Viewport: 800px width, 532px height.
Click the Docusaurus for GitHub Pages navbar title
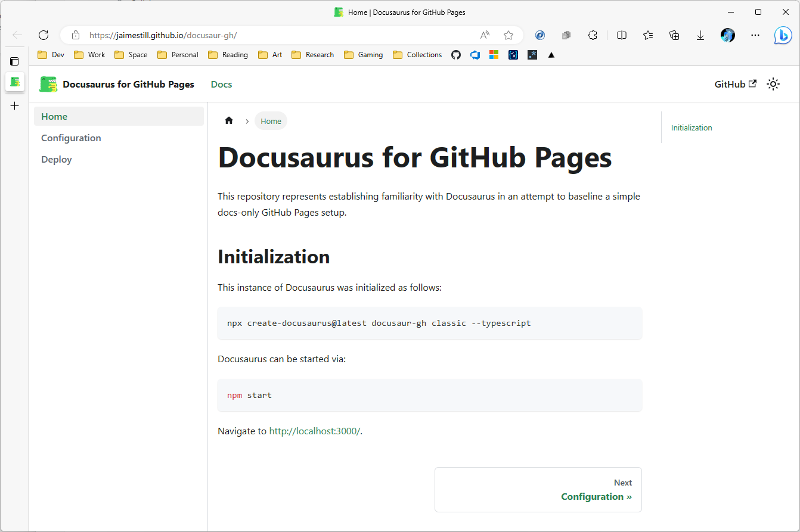[128, 85]
